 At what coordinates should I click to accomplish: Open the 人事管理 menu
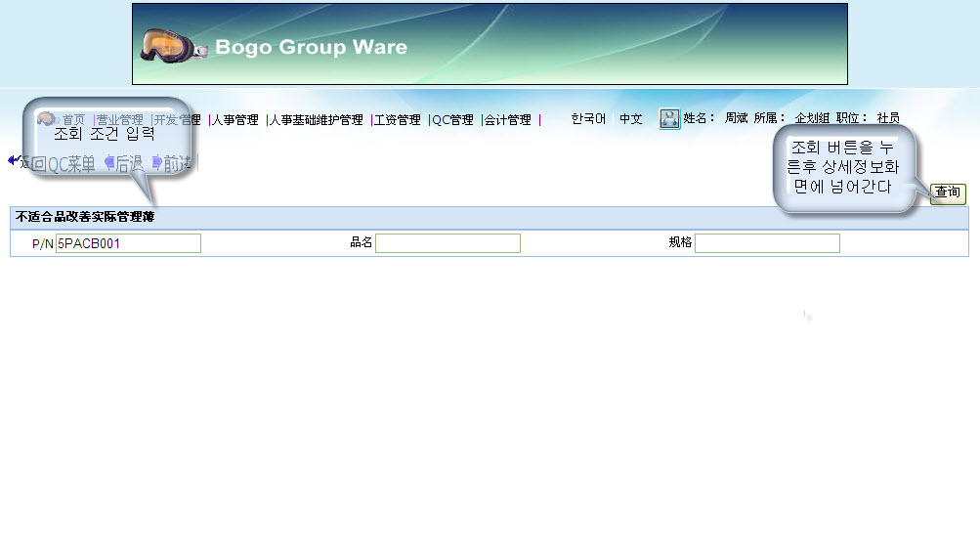tap(235, 120)
